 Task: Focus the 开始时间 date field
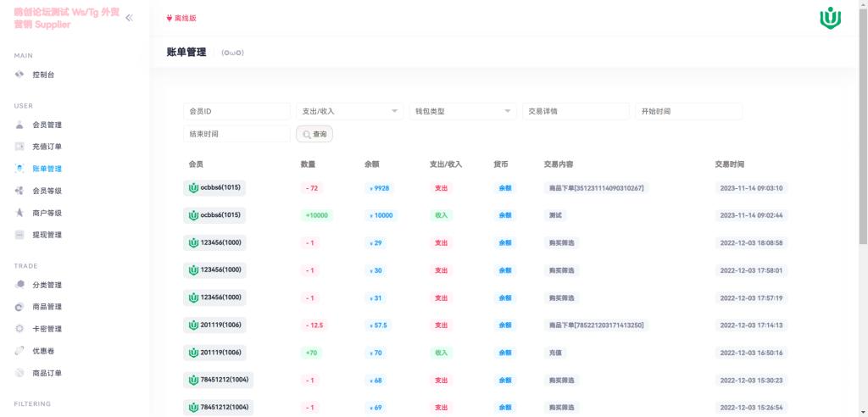coord(688,111)
